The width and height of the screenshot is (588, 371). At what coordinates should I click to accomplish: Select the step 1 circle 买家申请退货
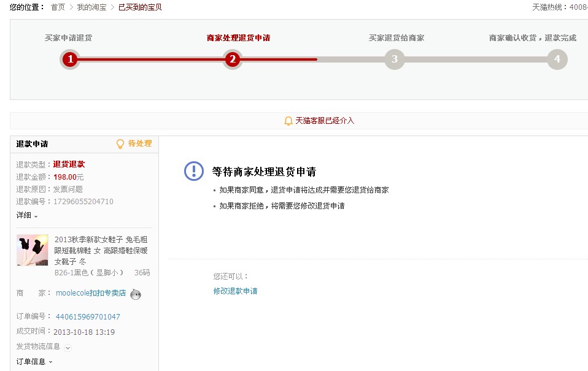click(x=69, y=59)
